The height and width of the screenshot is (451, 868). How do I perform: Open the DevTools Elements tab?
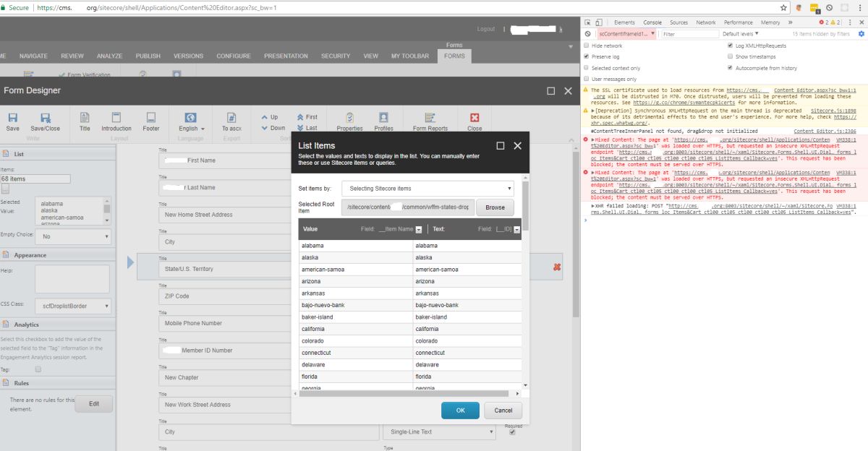(624, 22)
